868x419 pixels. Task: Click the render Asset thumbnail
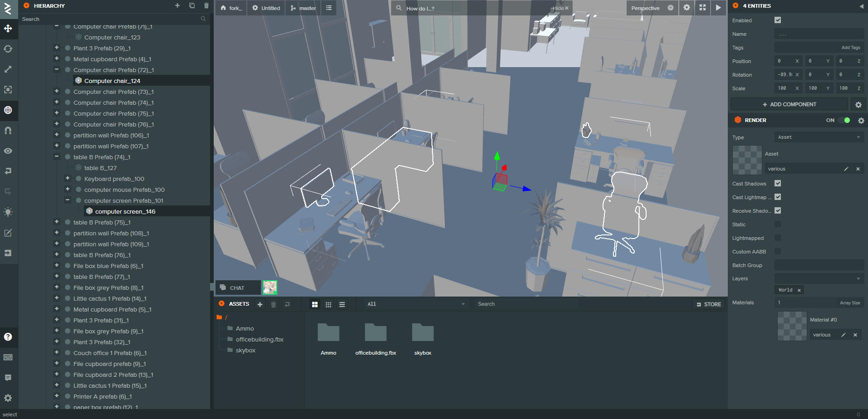pos(747,160)
